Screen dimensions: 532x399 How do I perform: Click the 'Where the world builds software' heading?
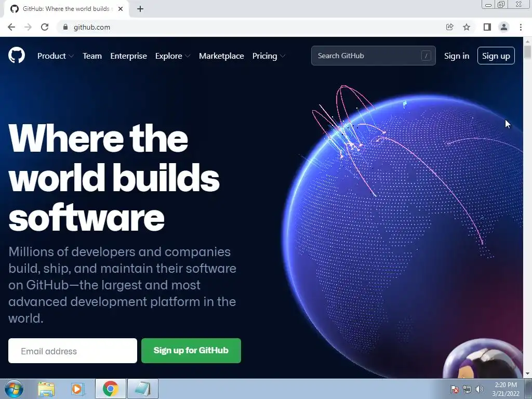(114, 178)
